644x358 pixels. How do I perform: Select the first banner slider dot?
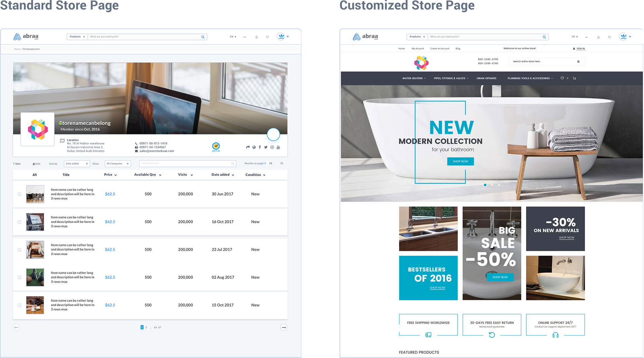485,185
